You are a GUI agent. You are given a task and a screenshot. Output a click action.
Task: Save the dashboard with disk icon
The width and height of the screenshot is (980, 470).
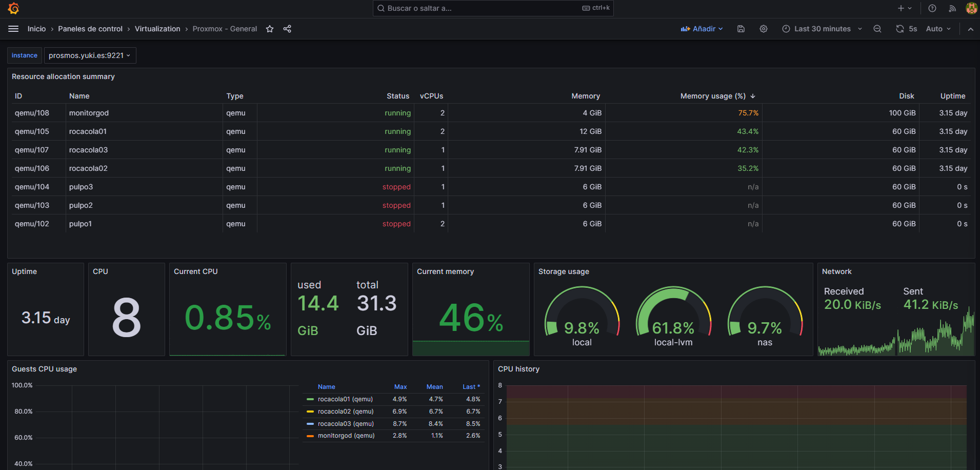(x=741, y=29)
